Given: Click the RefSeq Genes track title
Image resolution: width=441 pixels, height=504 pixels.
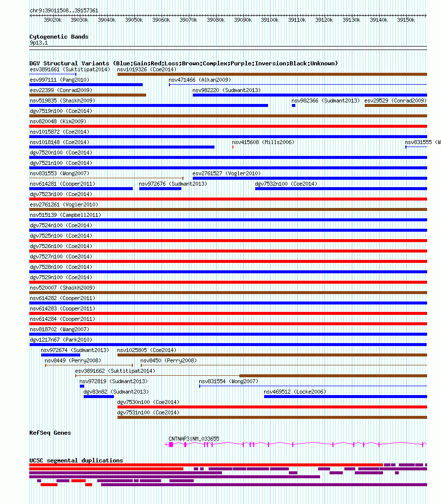Looking at the screenshot, I should [50, 433].
